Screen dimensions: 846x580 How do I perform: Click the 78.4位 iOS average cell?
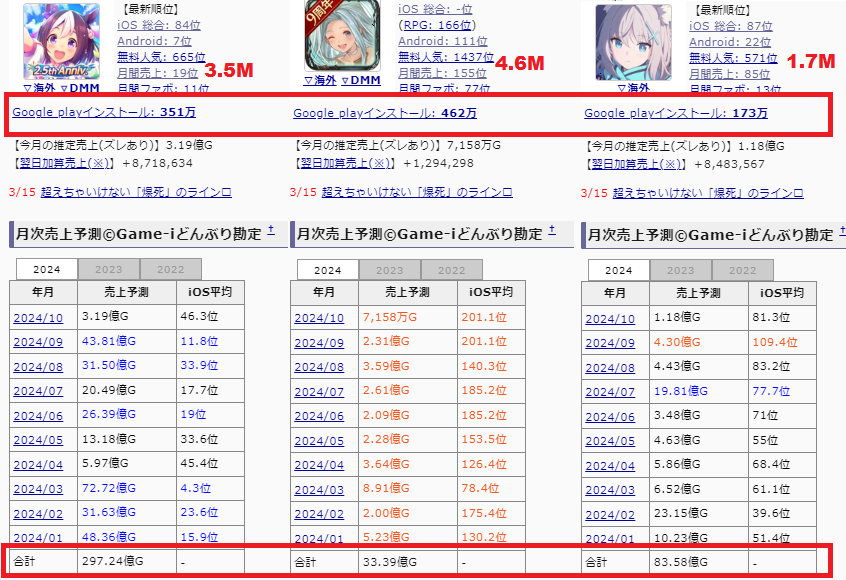tap(491, 489)
